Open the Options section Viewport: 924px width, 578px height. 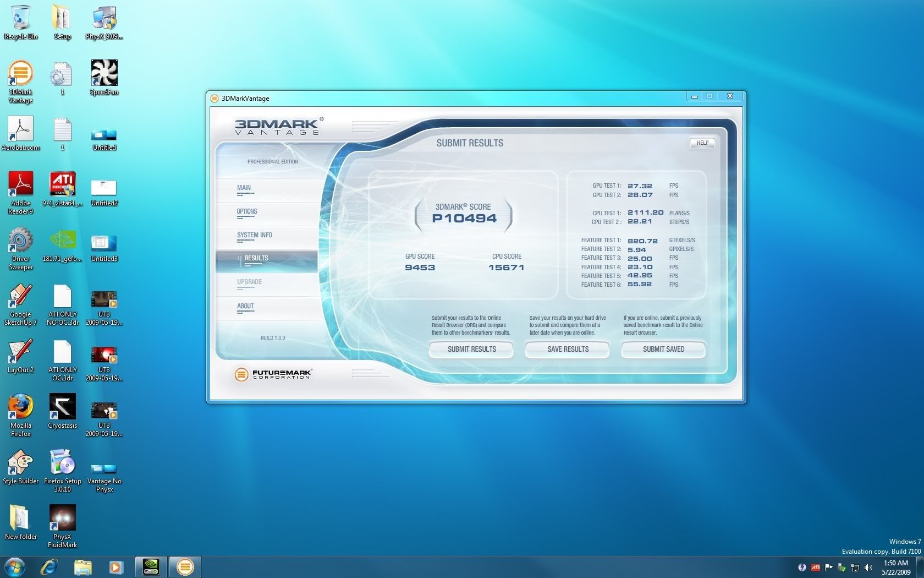pos(247,212)
